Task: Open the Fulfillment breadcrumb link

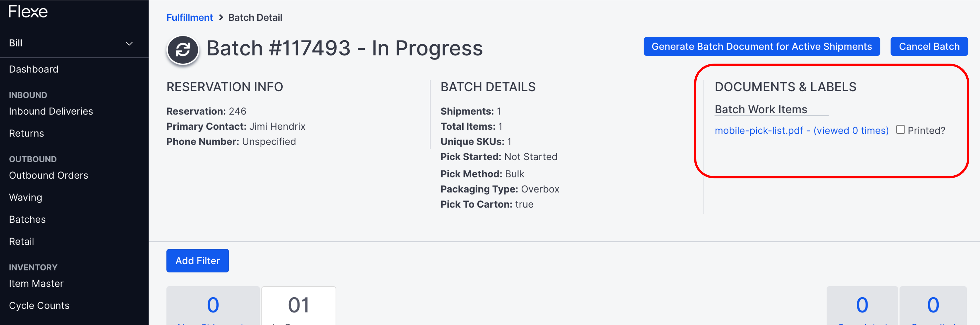Action: pos(190,17)
